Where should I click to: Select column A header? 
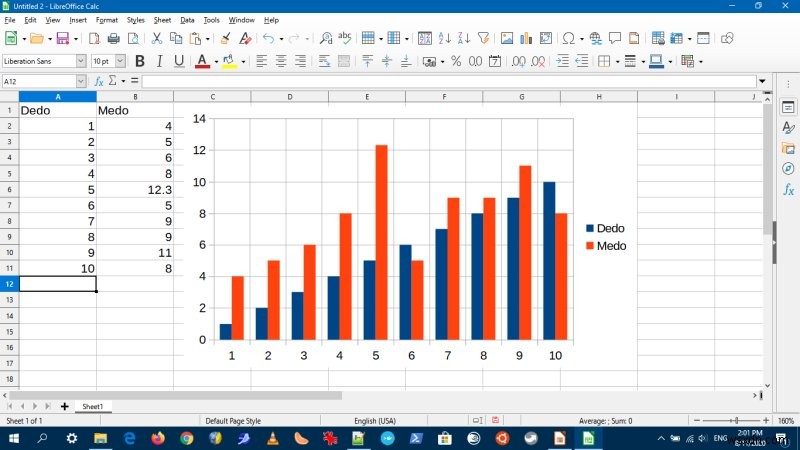(x=58, y=96)
